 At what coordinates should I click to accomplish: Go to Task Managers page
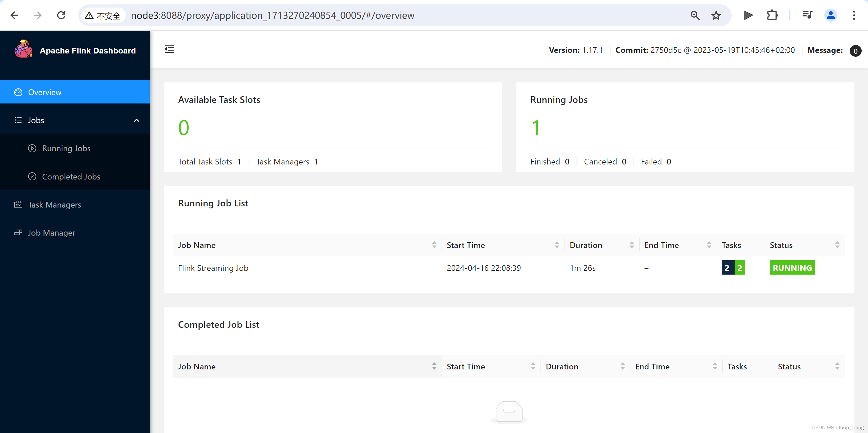coord(54,204)
